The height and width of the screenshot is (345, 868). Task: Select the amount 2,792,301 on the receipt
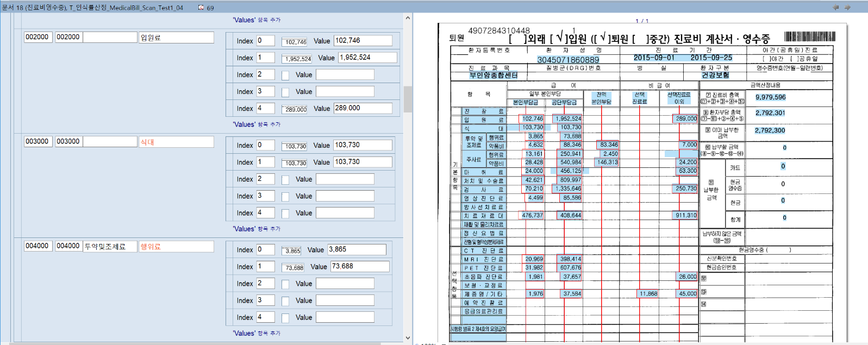click(x=770, y=113)
